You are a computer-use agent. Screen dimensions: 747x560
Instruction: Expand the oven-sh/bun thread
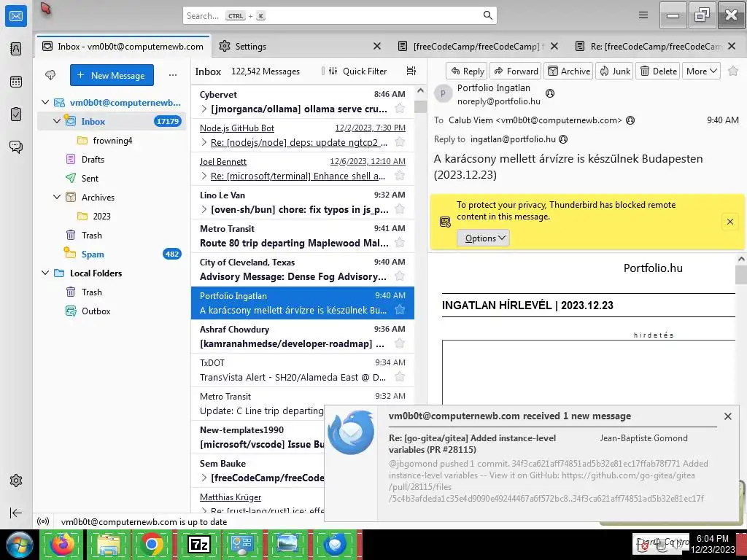(x=204, y=209)
